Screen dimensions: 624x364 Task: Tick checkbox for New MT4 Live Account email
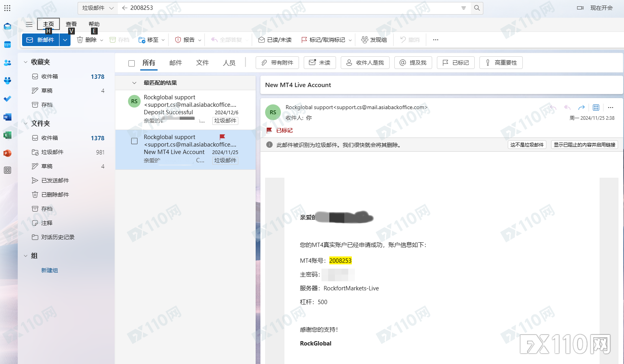(x=134, y=141)
